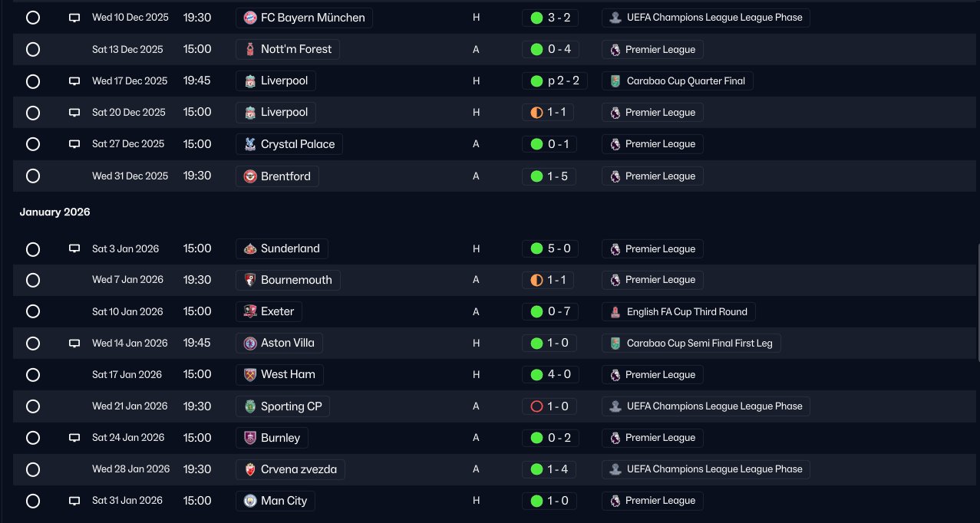Open the Aston Villa team link
This screenshot has width=980, height=523.
click(279, 343)
